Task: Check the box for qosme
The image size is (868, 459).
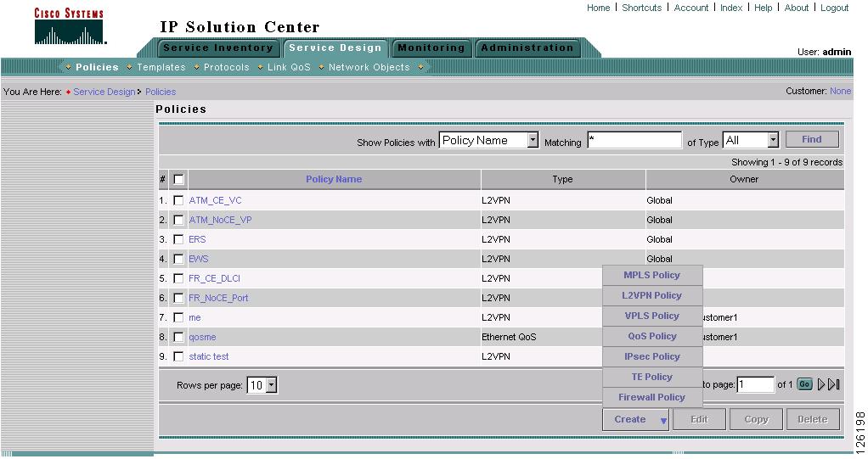Action: coord(178,337)
